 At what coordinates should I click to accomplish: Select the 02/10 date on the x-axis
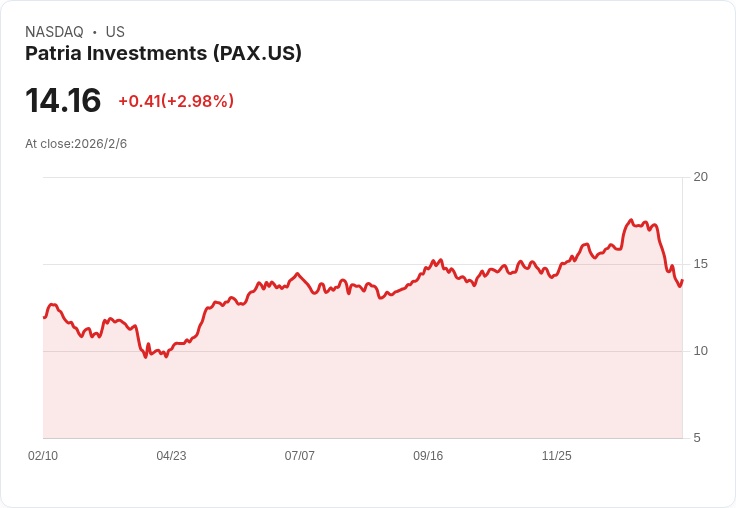[x=43, y=456]
